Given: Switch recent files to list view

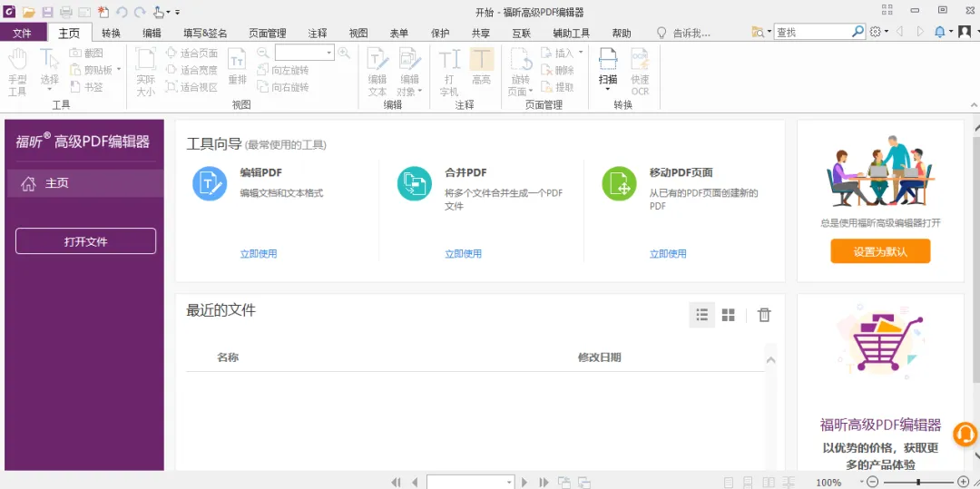Looking at the screenshot, I should 701,315.
